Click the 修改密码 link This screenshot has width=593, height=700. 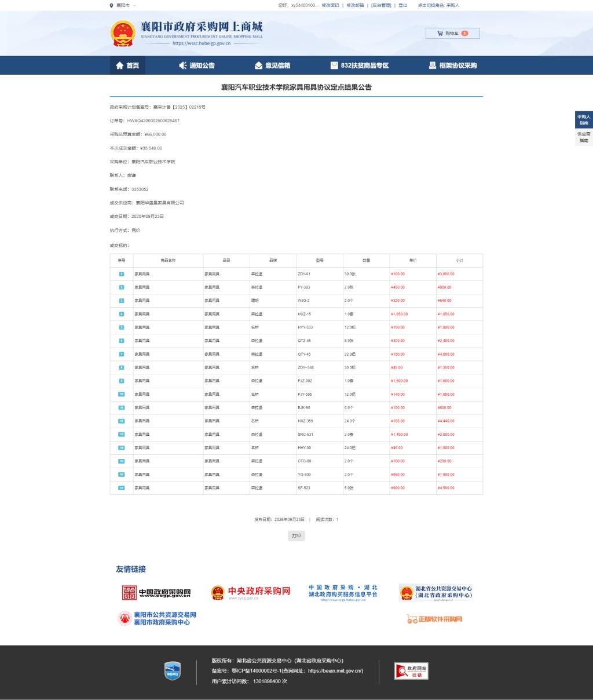[x=330, y=5]
